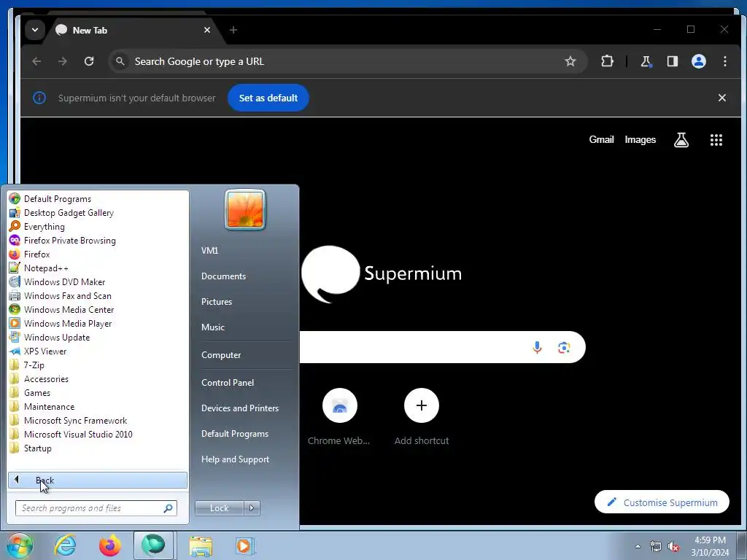Open Devices and Printers

point(240,408)
